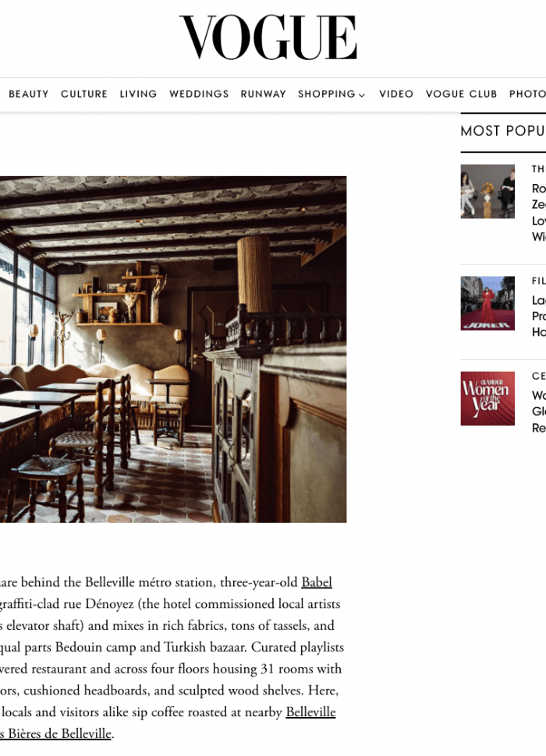Open the Video section
The width and height of the screenshot is (546, 756).
[396, 94]
